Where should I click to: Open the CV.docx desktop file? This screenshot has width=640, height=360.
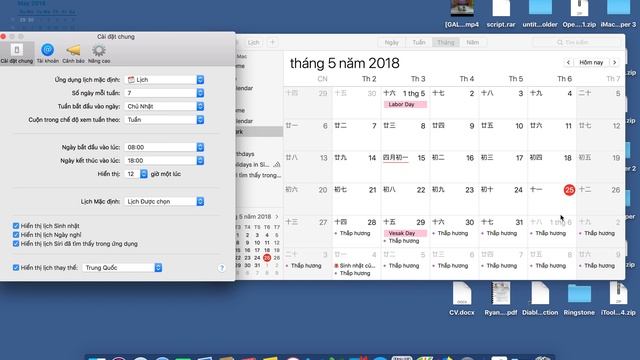[462, 298]
